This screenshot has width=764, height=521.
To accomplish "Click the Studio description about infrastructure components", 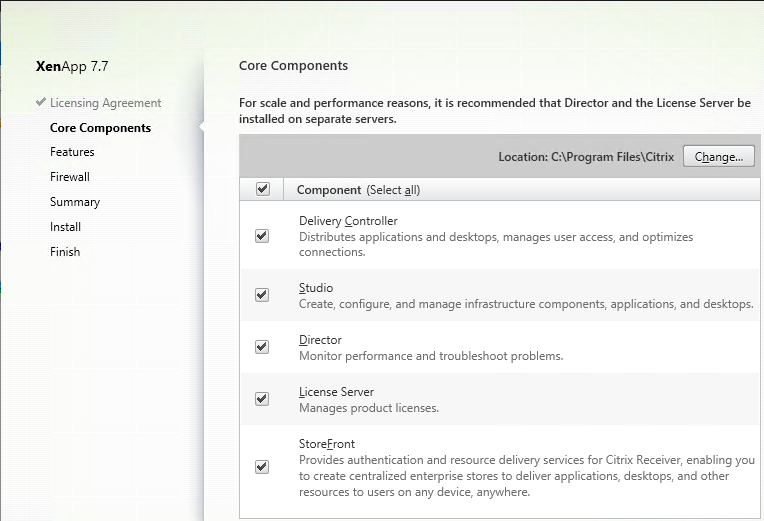I will pos(526,304).
